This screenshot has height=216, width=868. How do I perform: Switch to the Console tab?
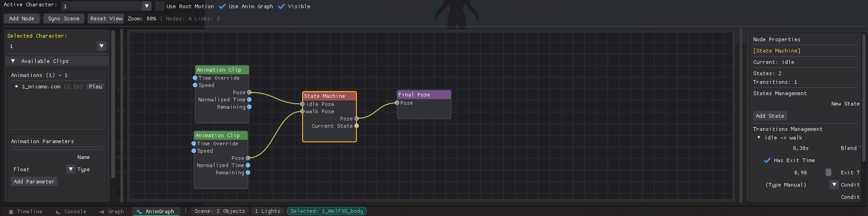point(71,211)
